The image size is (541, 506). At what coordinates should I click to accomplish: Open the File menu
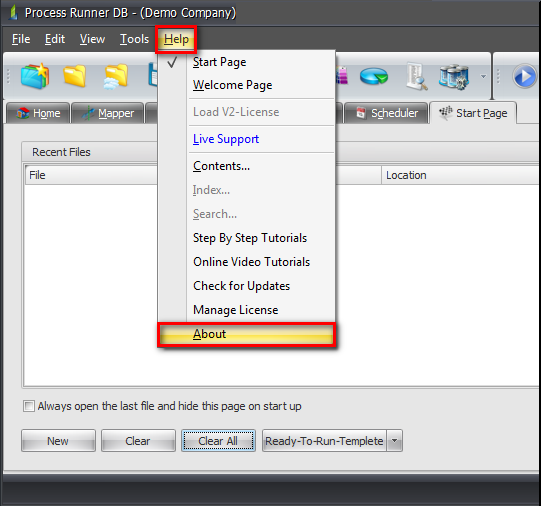point(21,39)
